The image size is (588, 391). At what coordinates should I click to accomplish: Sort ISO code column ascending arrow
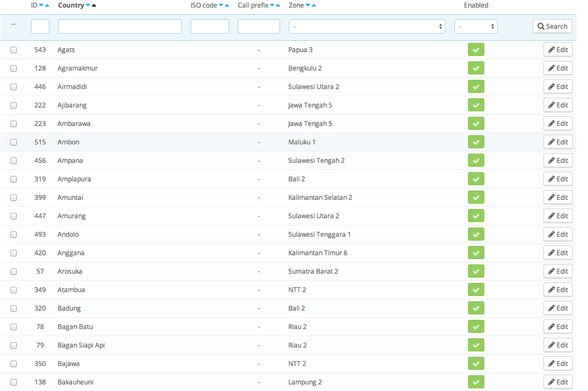tap(227, 5)
